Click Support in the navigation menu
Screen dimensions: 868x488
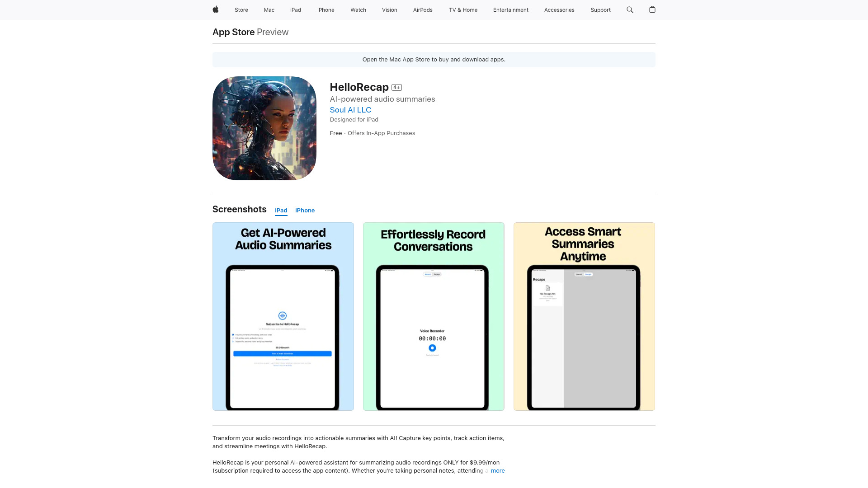600,9
